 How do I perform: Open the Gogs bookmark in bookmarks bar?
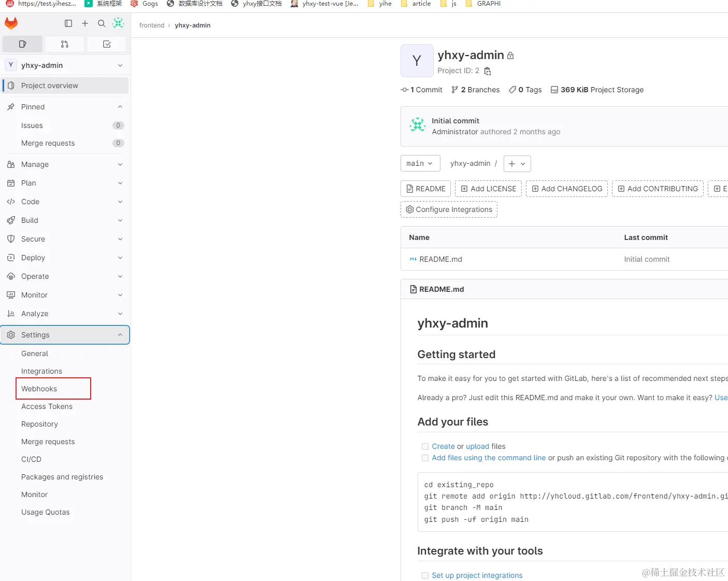click(145, 4)
